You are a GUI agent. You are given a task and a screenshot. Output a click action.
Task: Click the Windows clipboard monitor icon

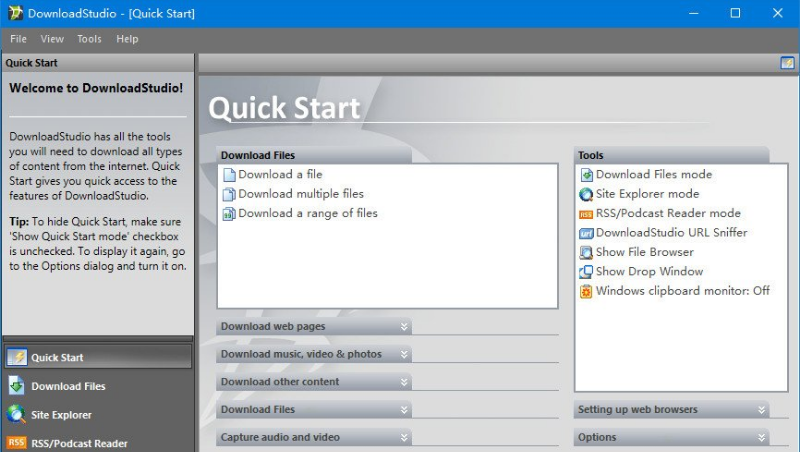[586, 291]
